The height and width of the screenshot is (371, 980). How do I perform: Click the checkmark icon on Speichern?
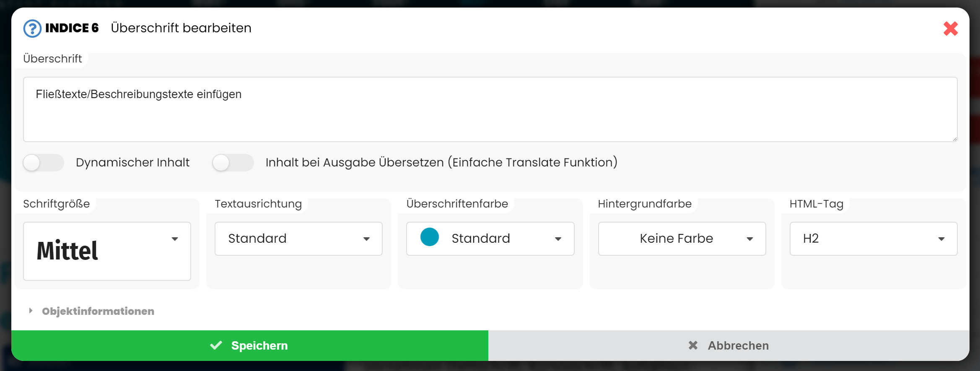coord(216,345)
